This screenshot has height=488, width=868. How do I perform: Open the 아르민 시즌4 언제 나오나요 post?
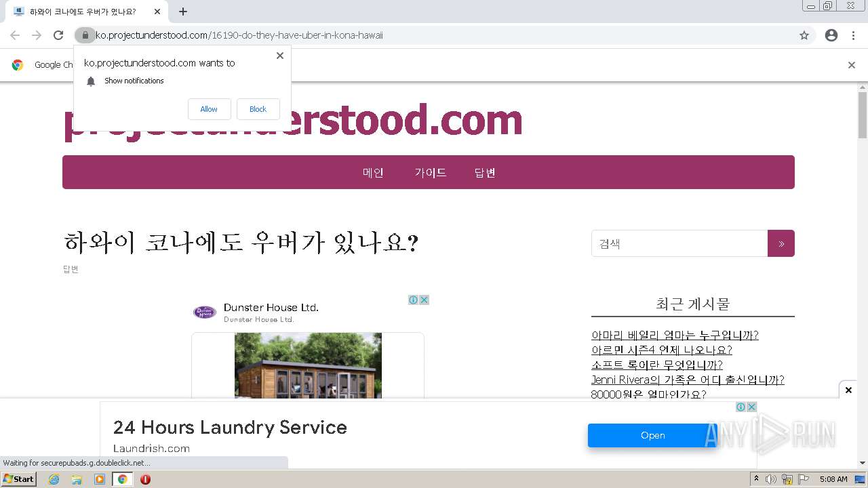(x=662, y=350)
